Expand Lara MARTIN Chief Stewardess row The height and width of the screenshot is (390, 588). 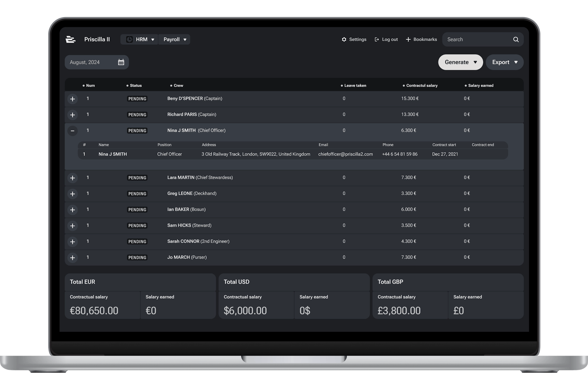(73, 178)
